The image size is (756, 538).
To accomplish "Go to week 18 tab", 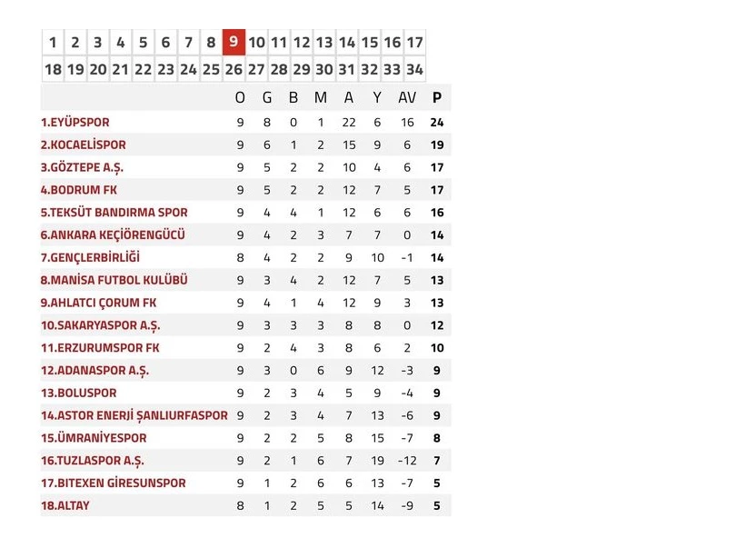I will point(53,69).
